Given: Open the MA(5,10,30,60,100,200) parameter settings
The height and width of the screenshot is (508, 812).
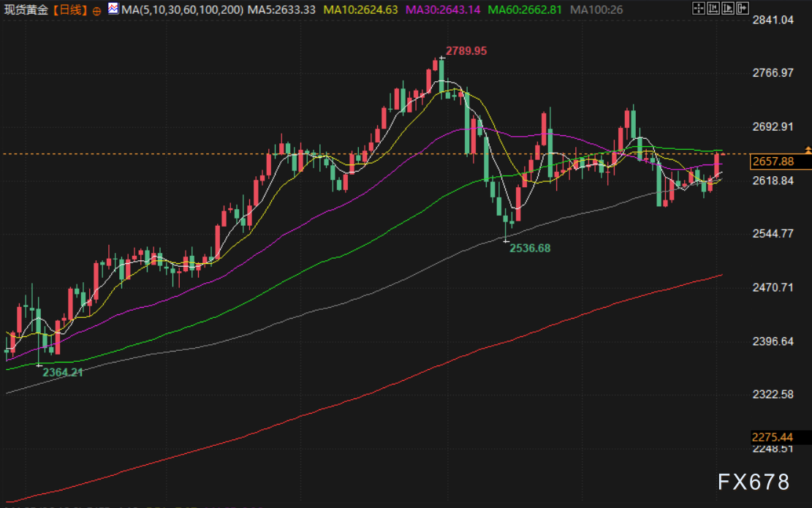Looking at the screenshot, I should click(183, 10).
